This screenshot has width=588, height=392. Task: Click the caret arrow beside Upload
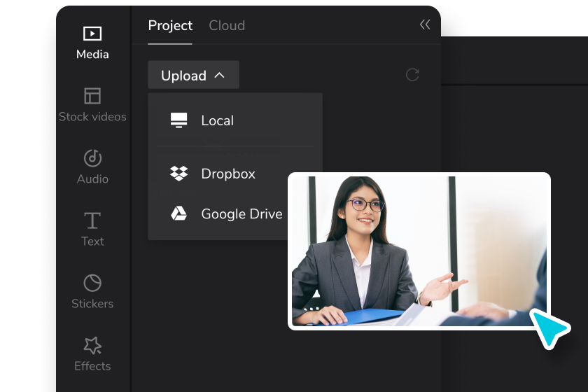220,75
